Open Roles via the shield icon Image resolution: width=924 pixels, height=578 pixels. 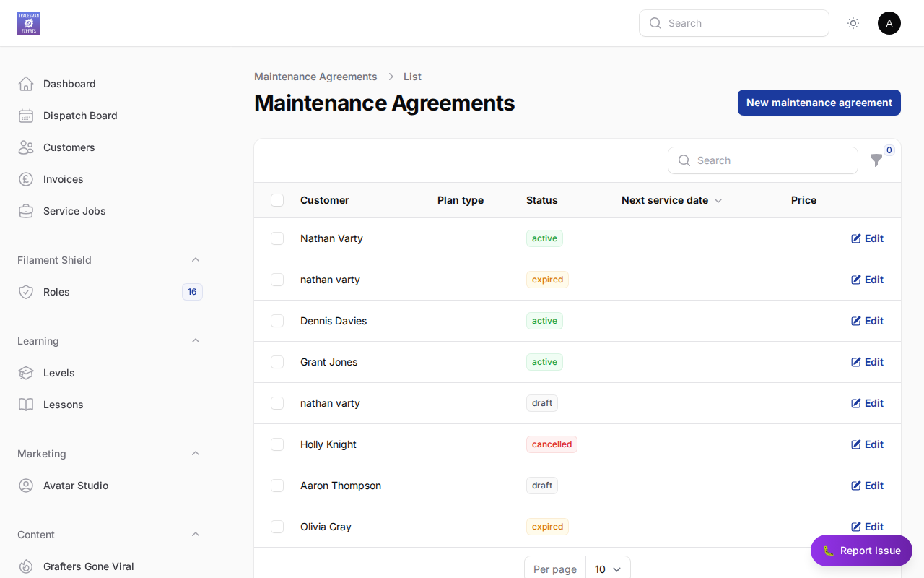click(26, 292)
